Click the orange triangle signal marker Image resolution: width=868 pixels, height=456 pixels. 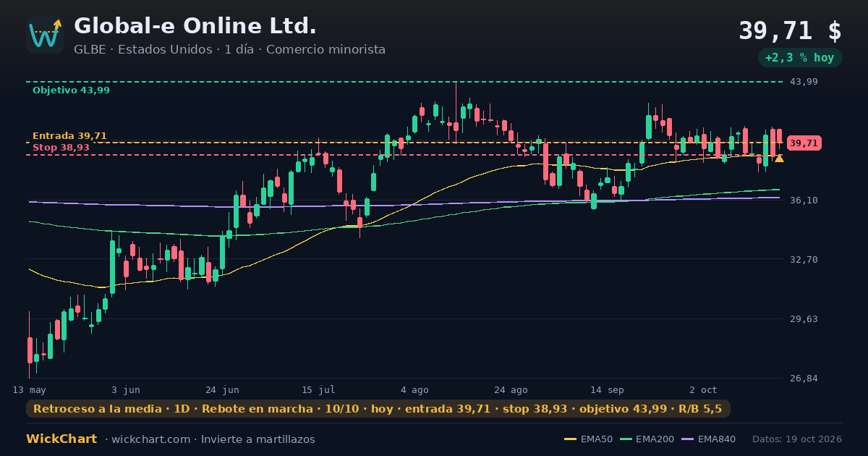[779, 159]
